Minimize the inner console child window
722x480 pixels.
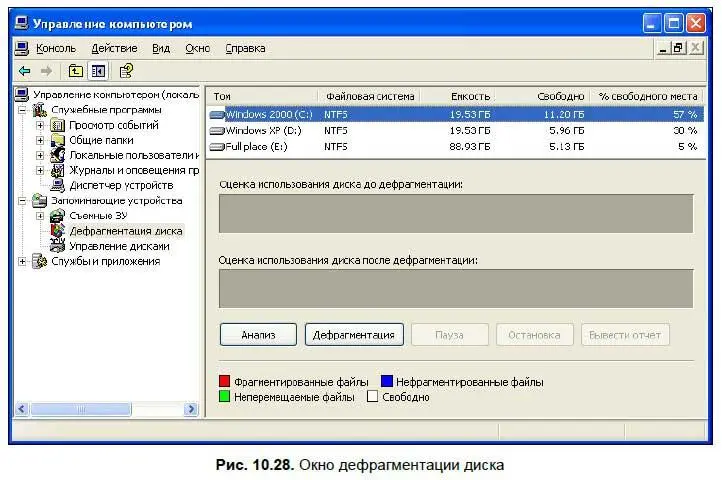click(x=663, y=48)
